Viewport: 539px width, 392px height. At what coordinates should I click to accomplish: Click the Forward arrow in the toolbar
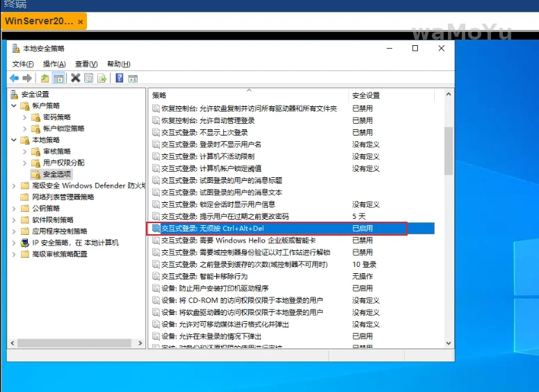27,78
